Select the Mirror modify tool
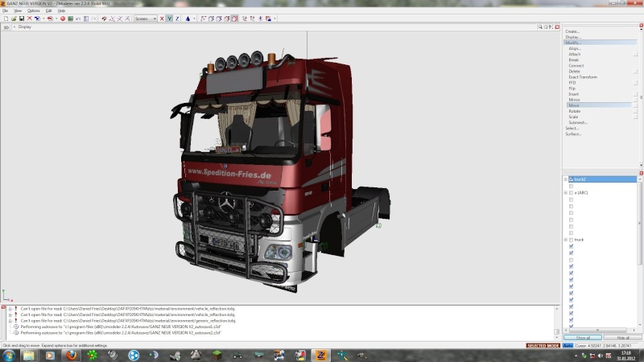644x362 pixels. coord(574,100)
